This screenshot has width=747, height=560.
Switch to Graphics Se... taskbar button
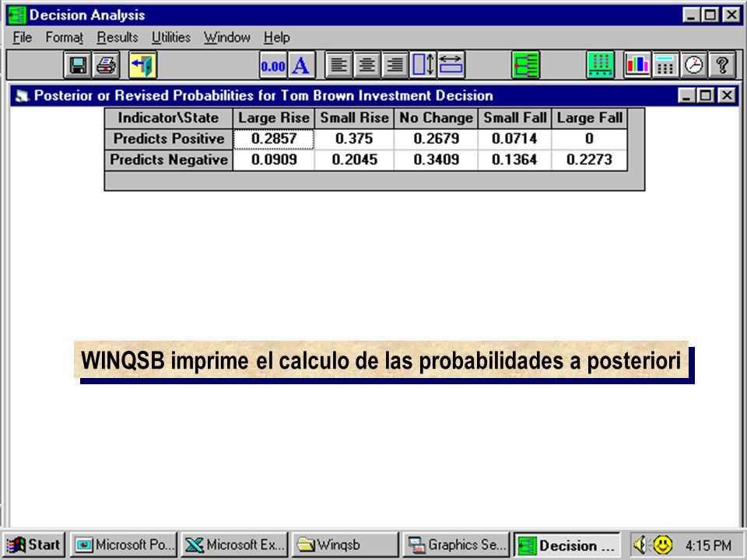pos(456,544)
